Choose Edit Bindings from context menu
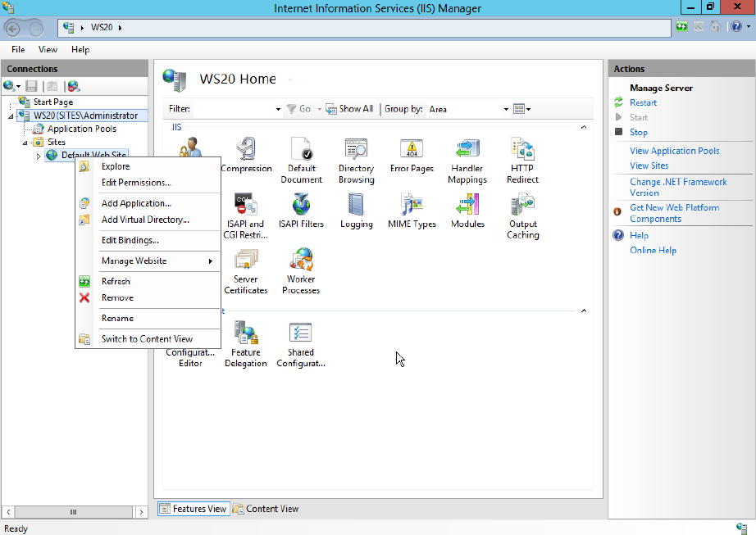 (130, 240)
